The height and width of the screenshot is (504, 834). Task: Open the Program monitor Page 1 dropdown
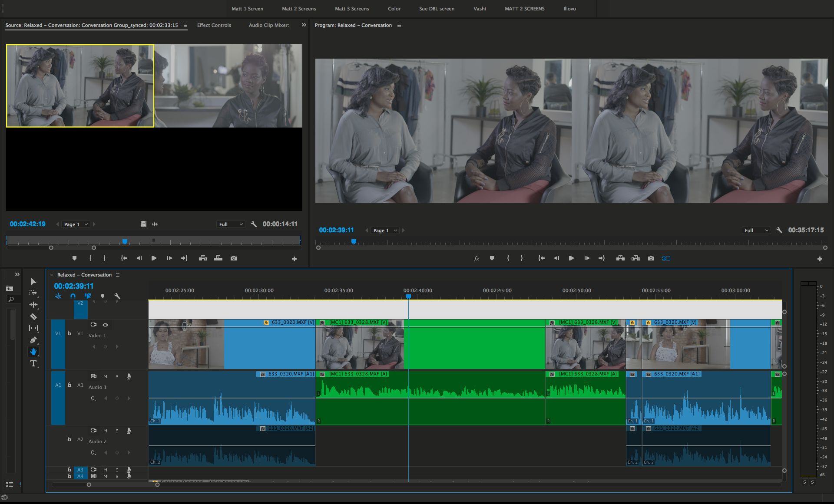pos(385,231)
